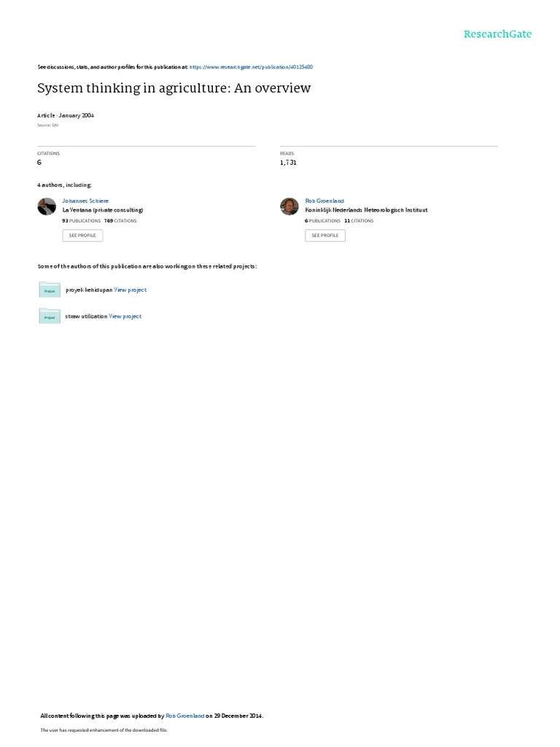This screenshot has width=560, height=747.
Task: Click See Profile under Rob Groenland
Action: tap(325, 236)
